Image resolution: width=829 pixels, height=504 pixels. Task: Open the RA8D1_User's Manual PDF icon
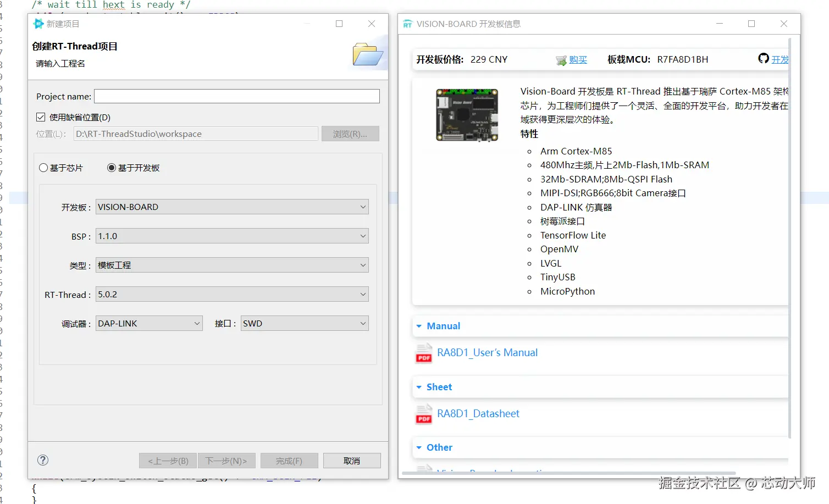(424, 353)
